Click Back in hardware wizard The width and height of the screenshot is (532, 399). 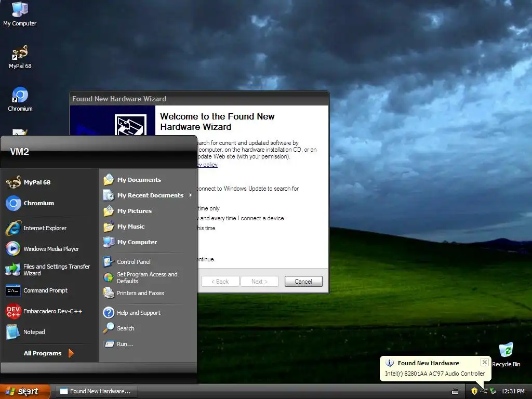point(220,281)
